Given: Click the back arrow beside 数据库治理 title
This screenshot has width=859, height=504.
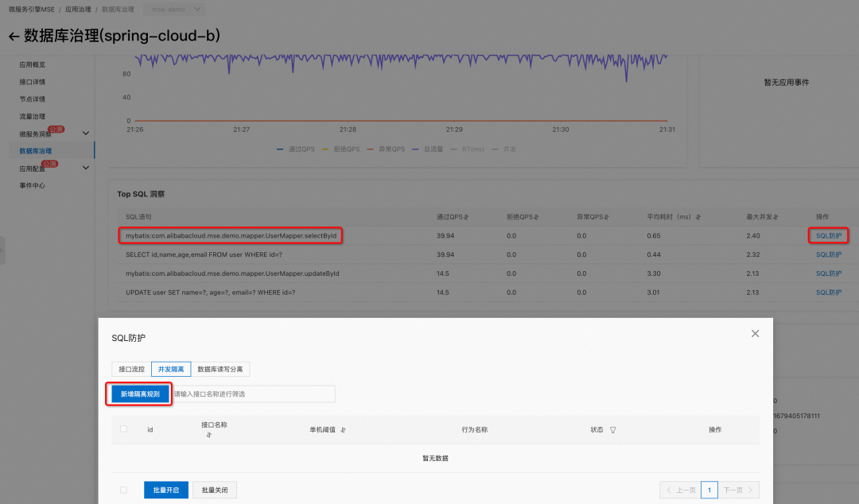Looking at the screenshot, I should 14,37.
